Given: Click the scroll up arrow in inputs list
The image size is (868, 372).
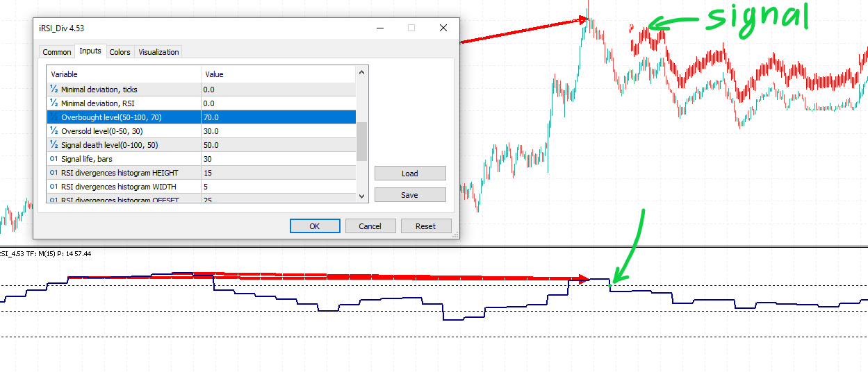Looking at the screenshot, I should click(361, 72).
